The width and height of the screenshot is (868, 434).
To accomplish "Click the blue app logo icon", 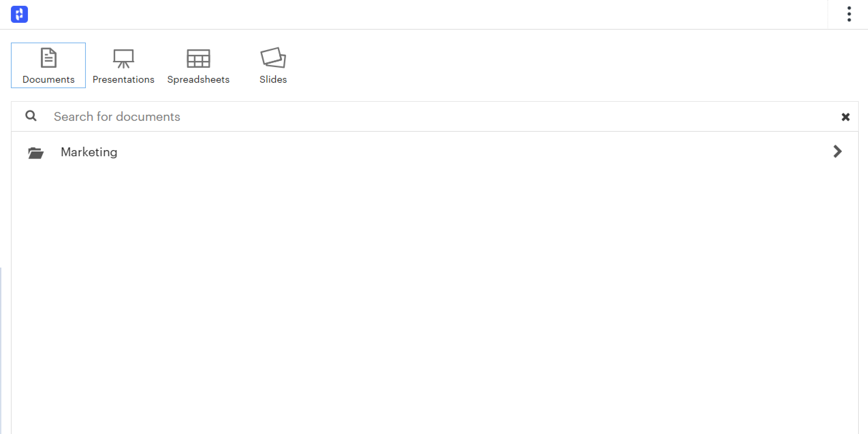I will pyautogui.click(x=19, y=14).
